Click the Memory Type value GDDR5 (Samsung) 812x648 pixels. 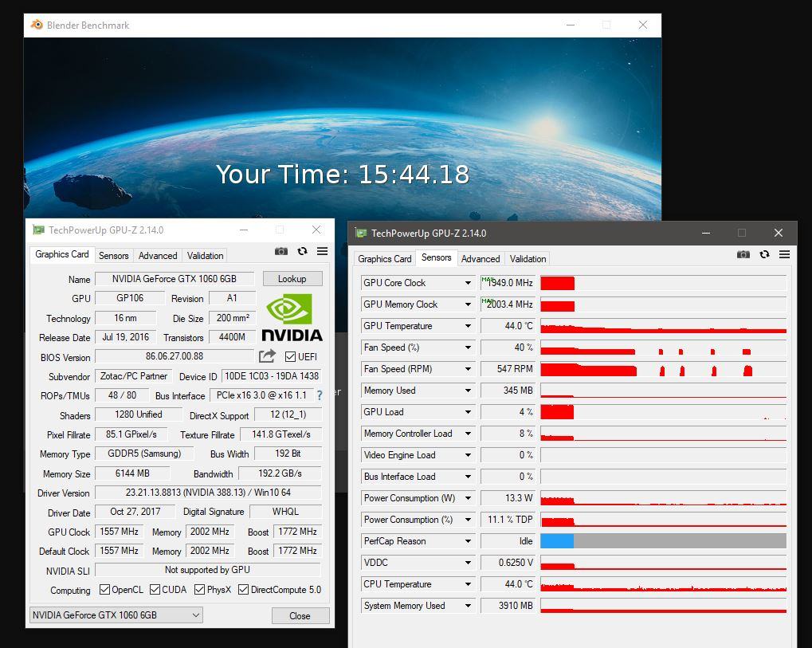tap(144, 454)
